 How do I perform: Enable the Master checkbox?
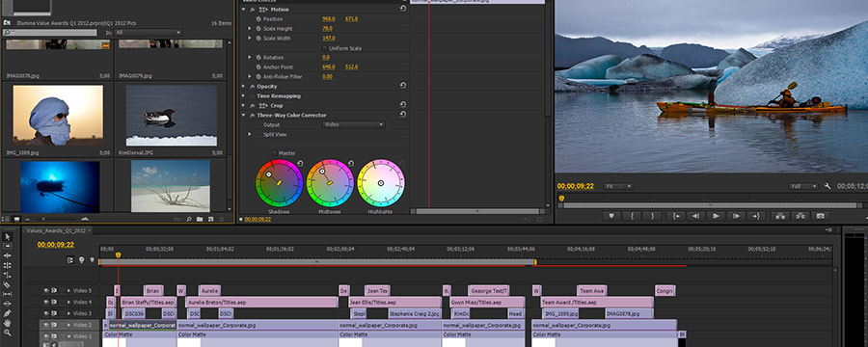tap(275, 152)
